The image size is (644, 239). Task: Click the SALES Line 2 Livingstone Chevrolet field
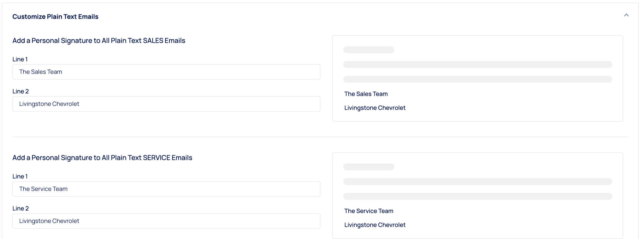[x=166, y=104]
